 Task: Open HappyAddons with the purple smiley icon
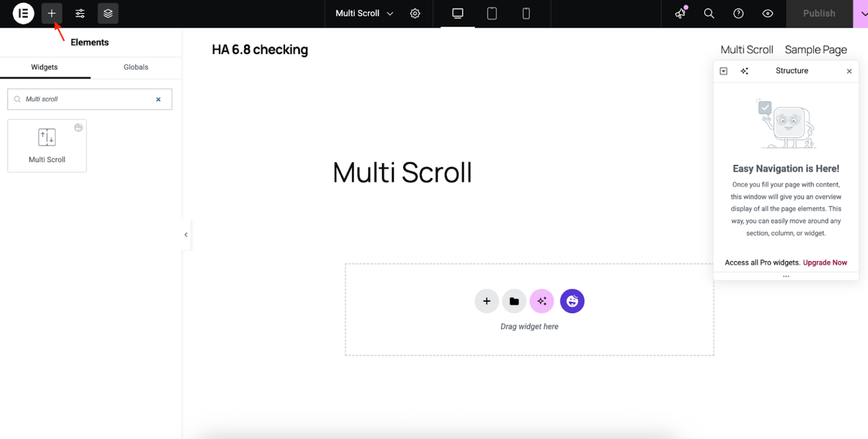coord(572,301)
